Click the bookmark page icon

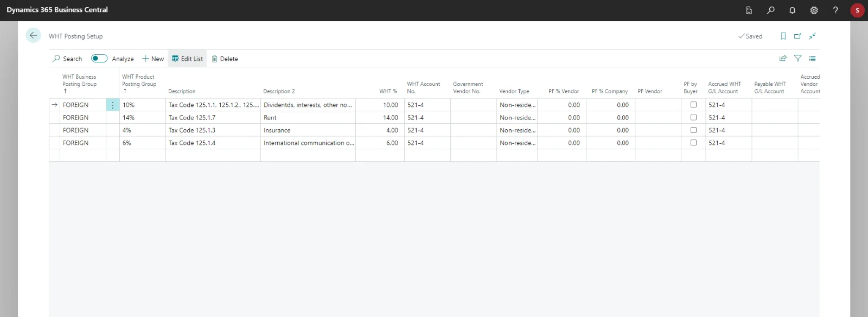point(783,36)
